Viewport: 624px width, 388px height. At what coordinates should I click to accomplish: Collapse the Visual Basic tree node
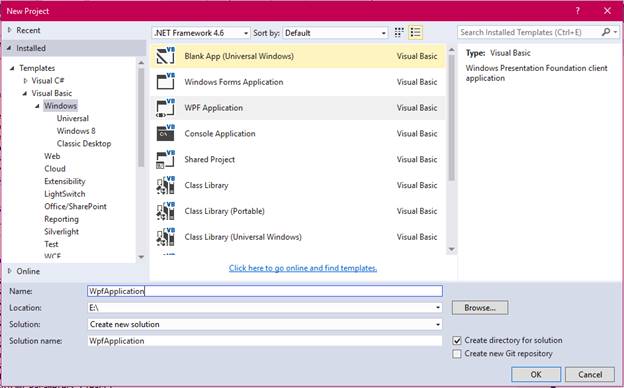(x=25, y=93)
